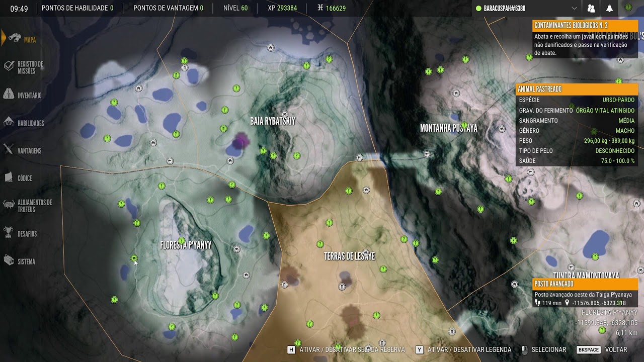Toggle the legend with the Y key button
The image size is (644, 362).
(419, 349)
